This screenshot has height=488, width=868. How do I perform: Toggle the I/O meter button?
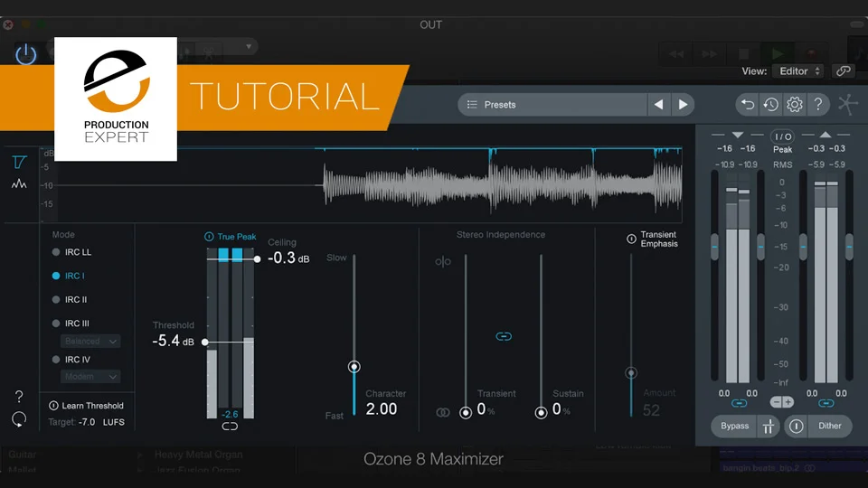tap(782, 136)
